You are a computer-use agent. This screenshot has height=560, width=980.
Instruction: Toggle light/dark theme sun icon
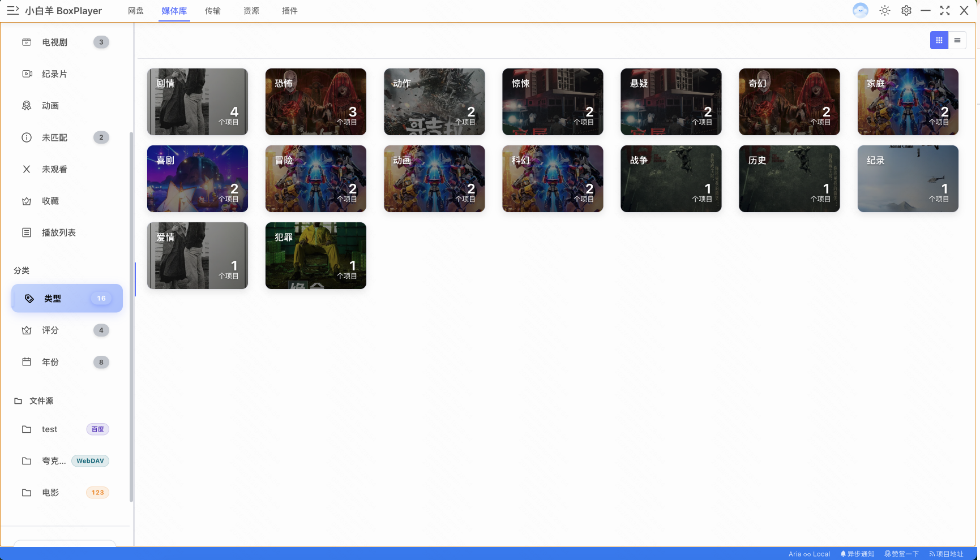[x=885, y=11]
